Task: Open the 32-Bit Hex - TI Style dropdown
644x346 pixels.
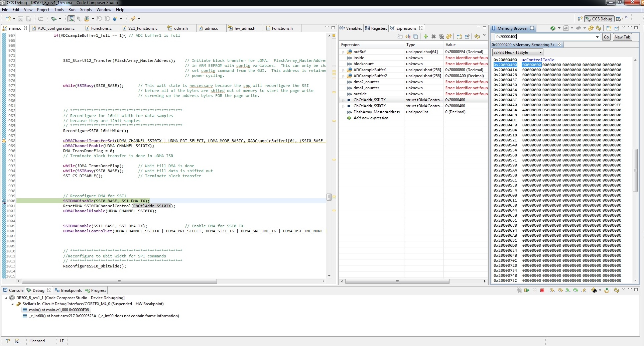Action: tap(517, 52)
